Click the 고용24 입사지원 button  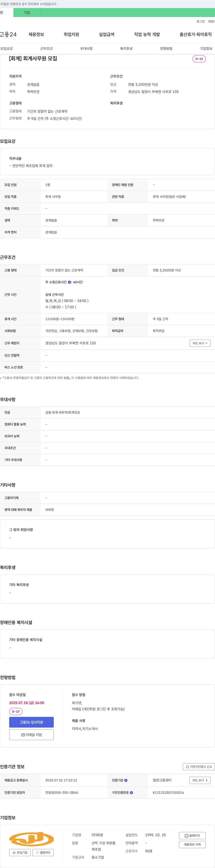pyautogui.click(x=31, y=722)
